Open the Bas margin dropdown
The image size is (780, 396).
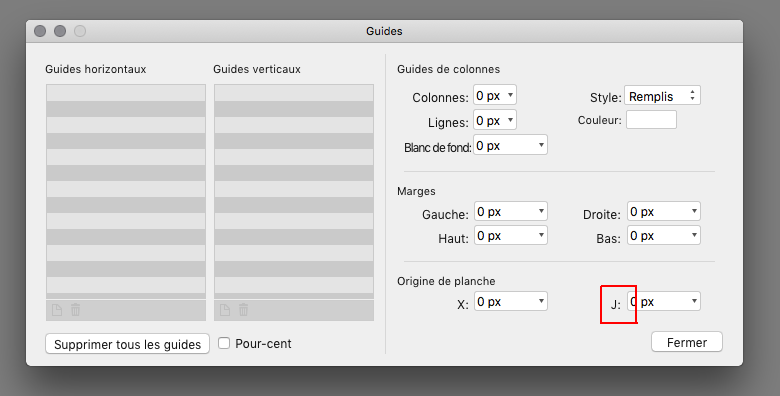coord(694,235)
